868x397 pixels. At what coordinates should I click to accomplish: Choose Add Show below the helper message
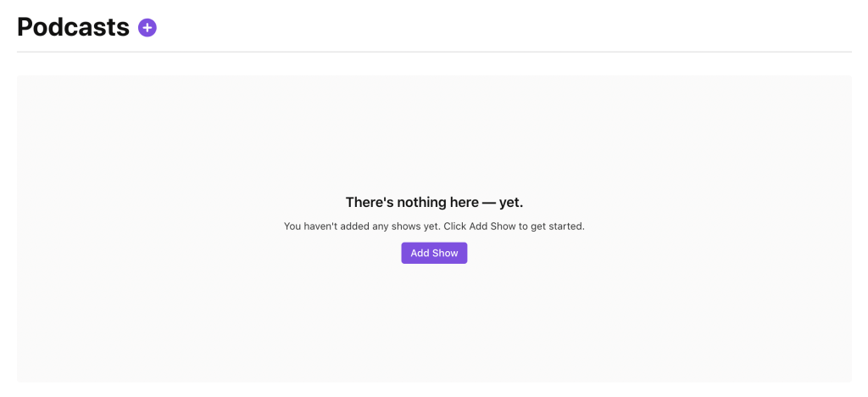click(x=434, y=253)
